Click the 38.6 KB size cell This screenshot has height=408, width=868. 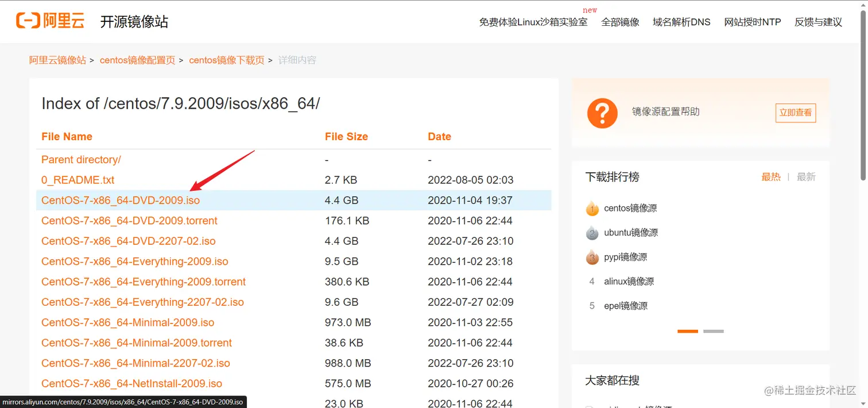[x=344, y=343]
